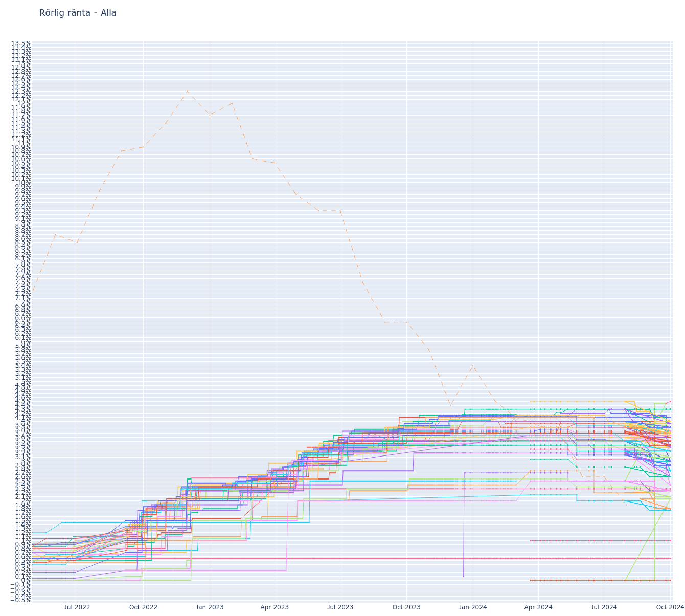The image size is (685, 616).
Task: Click the chart title 'Rörlig ränta - Alla'
Action: pyautogui.click(x=78, y=13)
